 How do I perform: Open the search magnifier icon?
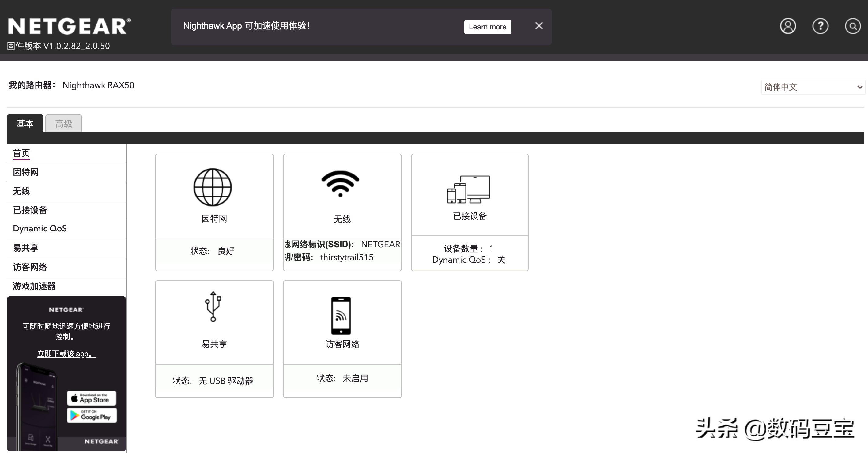(x=852, y=26)
